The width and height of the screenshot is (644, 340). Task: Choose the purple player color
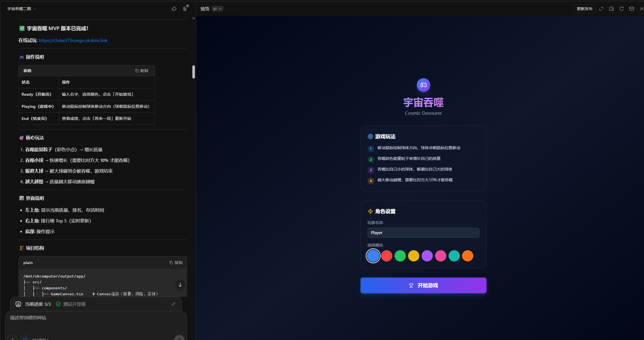427,256
